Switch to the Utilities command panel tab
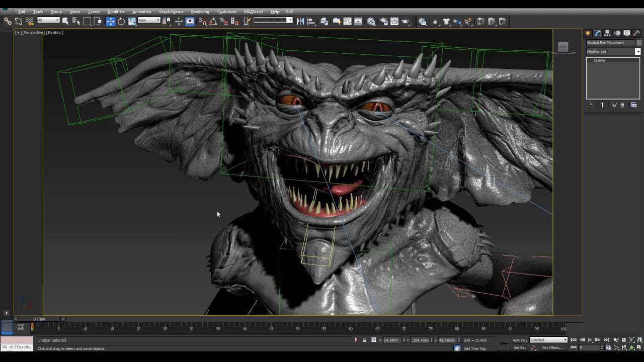Viewport: 644px width, 362px height. [636, 33]
